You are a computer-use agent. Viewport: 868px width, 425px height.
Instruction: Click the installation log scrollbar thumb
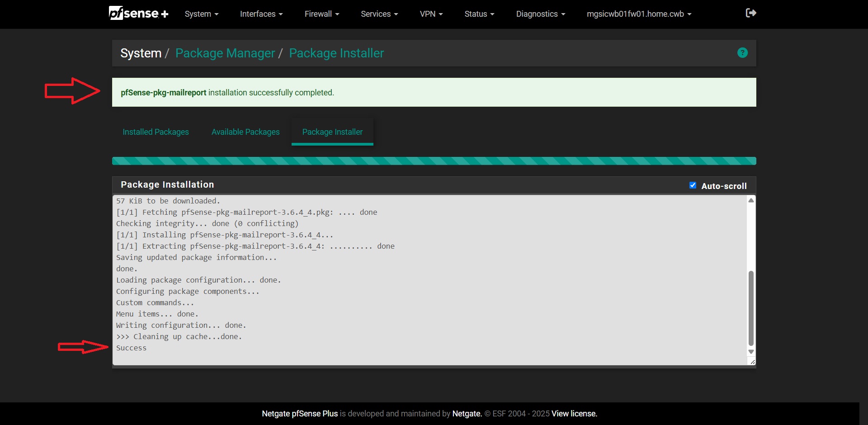click(x=751, y=308)
